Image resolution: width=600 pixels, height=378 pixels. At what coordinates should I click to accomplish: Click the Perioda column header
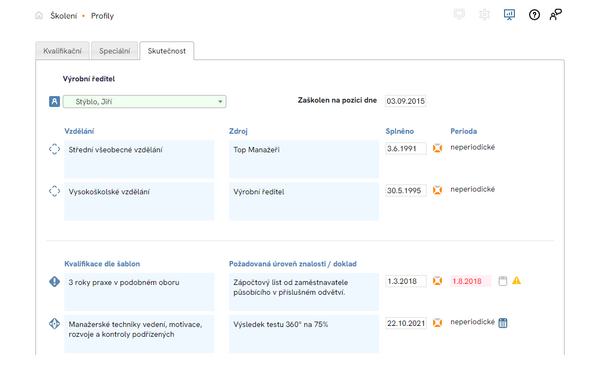(x=463, y=131)
